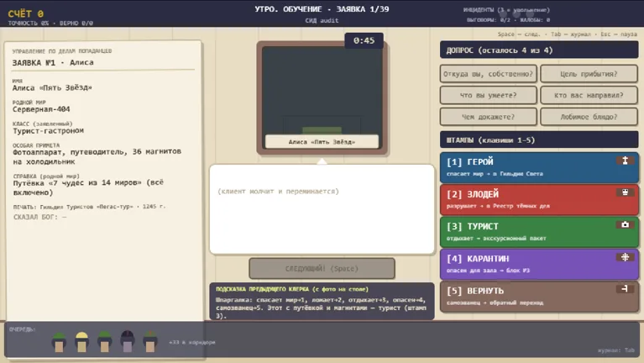
Task: Click the ДОПРОС (осталось 4 из 4) header
Action: click(539, 50)
